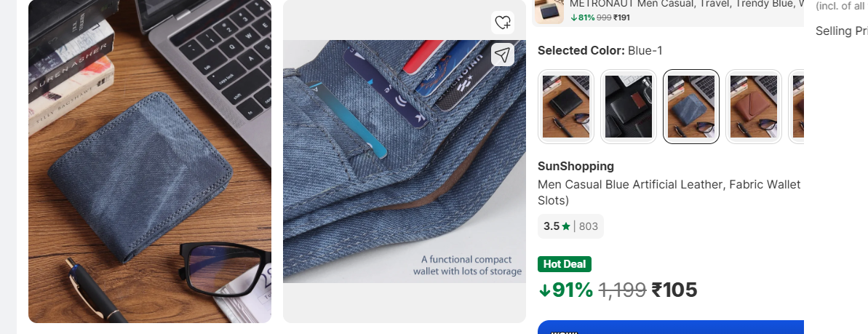This screenshot has height=334, width=868.
Task: Open the wallet interior card slots image
Action: (404, 160)
